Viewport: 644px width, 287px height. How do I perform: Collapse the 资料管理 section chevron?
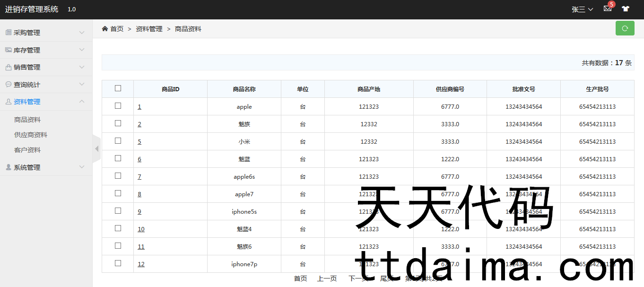click(82, 102)
